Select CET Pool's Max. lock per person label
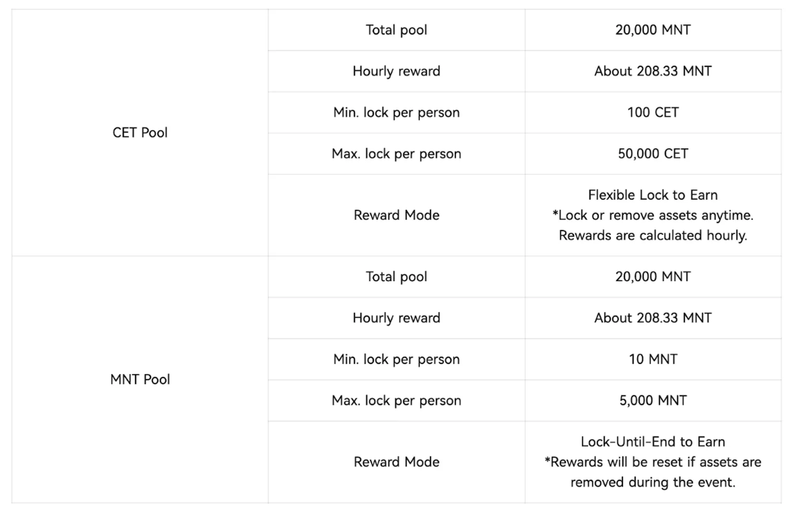Image resolution: width=812 pixels, height=524 pixels. [396, 153]
